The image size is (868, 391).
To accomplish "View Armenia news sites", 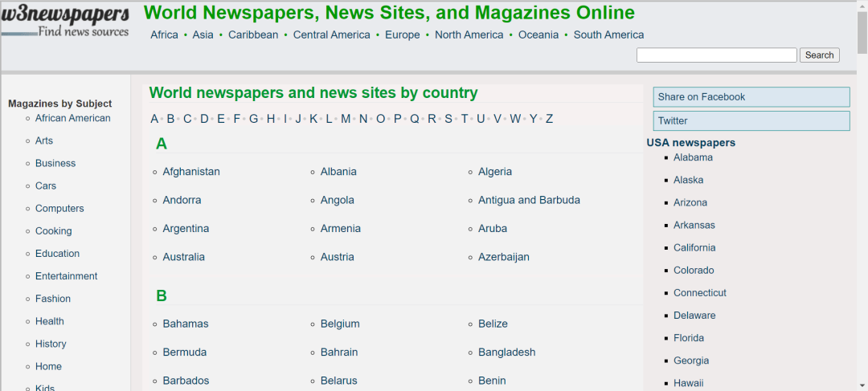I will coord(341,228).
